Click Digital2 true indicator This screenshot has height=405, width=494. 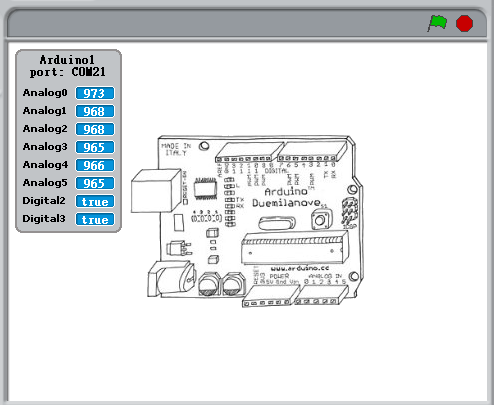point(95,201)
